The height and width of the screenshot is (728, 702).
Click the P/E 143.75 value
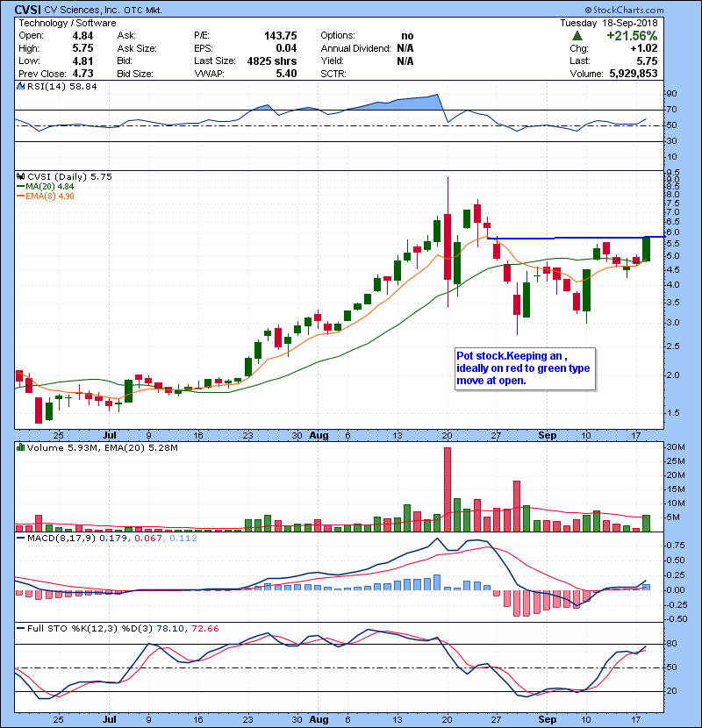(x=280, y=36)
